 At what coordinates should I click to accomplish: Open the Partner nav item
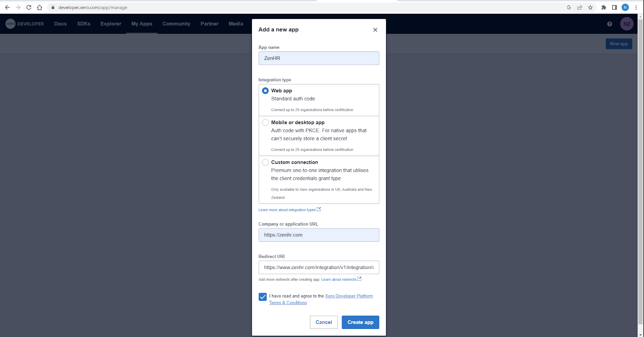pyautogui.click(x=210, y=24)
